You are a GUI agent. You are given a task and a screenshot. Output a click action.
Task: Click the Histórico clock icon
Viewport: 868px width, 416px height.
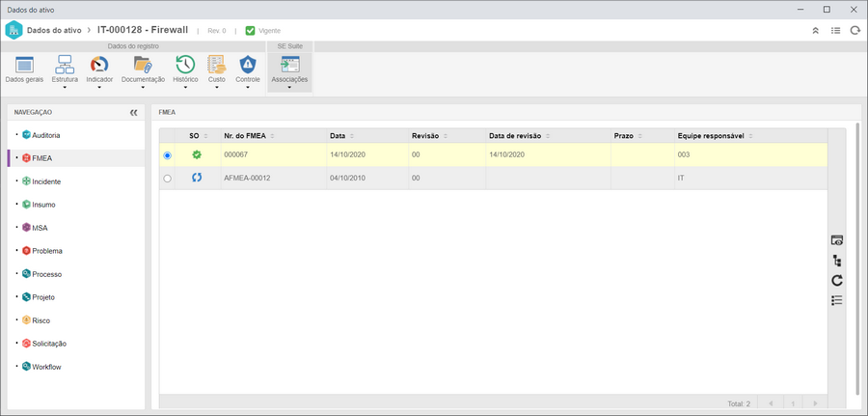click(185, 65)
